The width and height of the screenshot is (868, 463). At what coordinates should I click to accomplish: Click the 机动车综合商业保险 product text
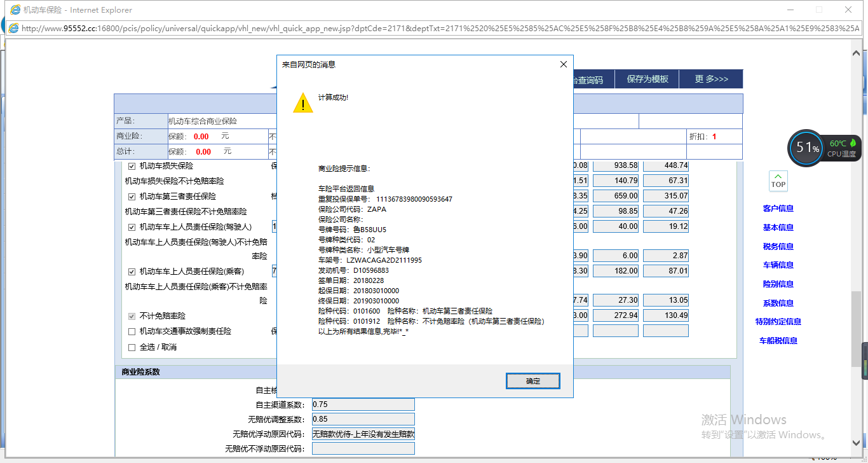[x=203, y=121]
